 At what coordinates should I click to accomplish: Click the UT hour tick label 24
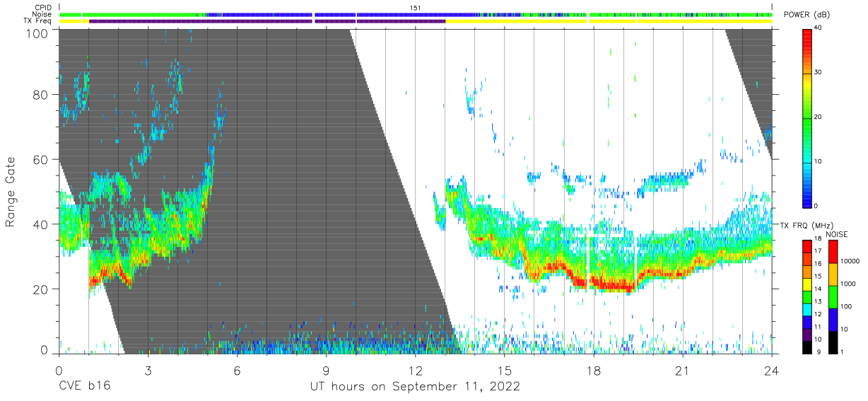click(x=772, y=371)
